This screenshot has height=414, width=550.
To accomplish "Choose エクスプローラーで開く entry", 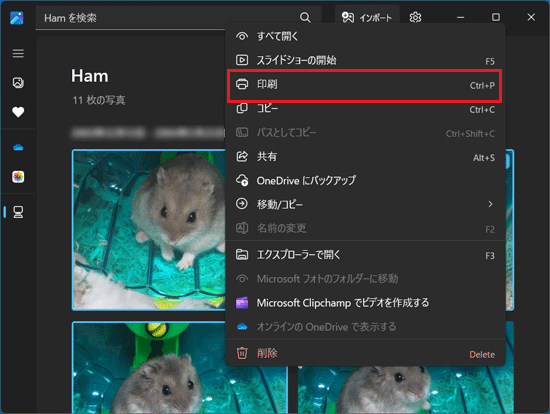I will coord(365,255).
